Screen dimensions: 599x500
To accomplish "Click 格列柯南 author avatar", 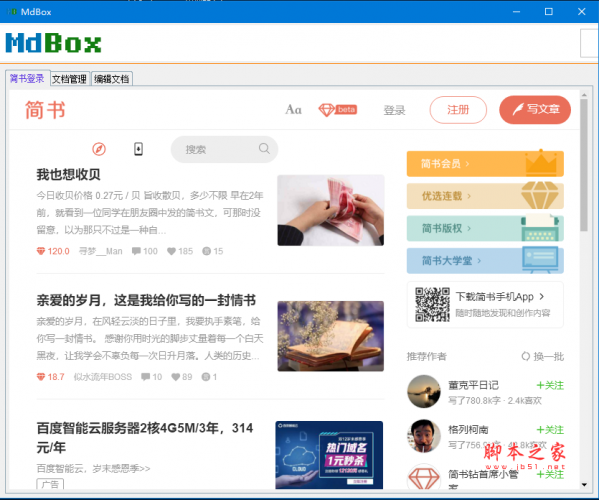I will 424,436.
